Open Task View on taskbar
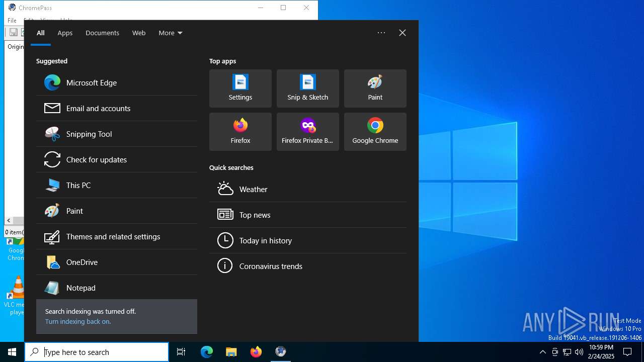This screenshot has height=362, width=644. 181,352
